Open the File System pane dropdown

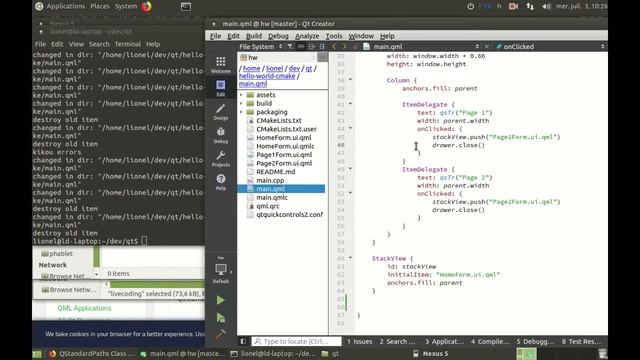(260, 47)
